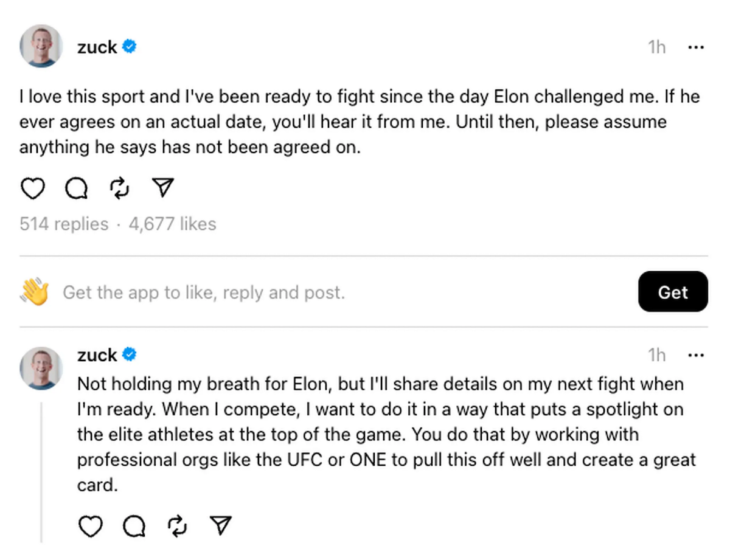The width and height of the screenshot is (730, 560).
Task: Open more options on first post
Action: (x=695, y=47)
